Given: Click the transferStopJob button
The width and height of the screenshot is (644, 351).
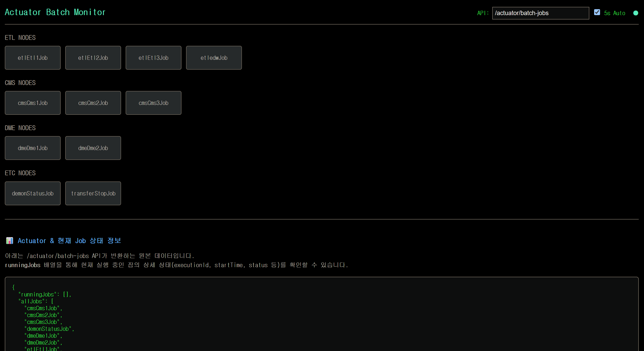Looking at the screenshot, I should (93, 193).
